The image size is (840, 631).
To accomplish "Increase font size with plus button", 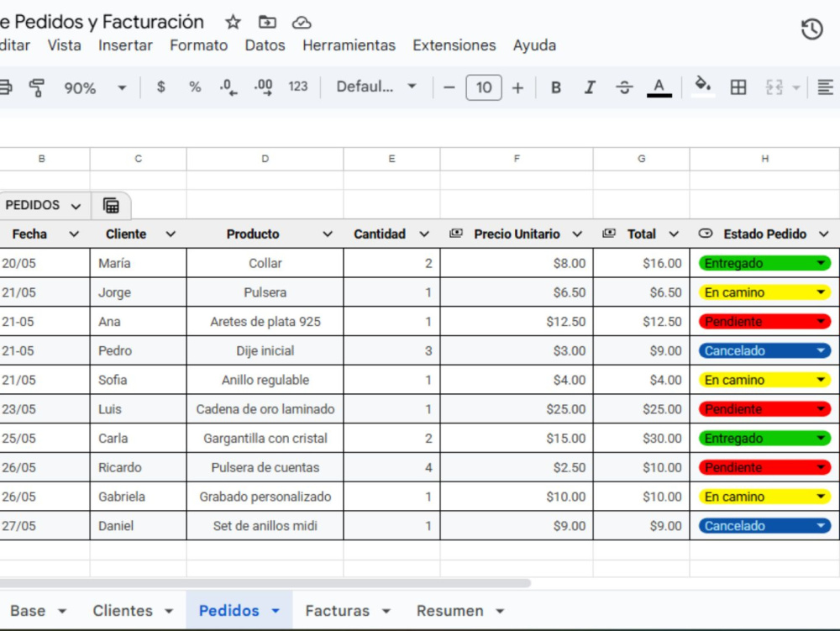I will coord(517,87).
